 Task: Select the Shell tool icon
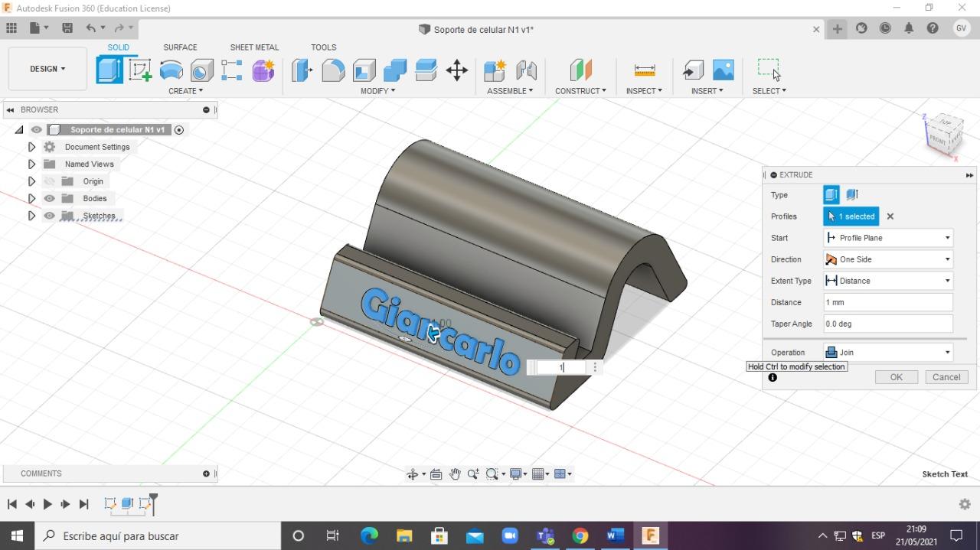pyautogui.click(x=364, y=70)
